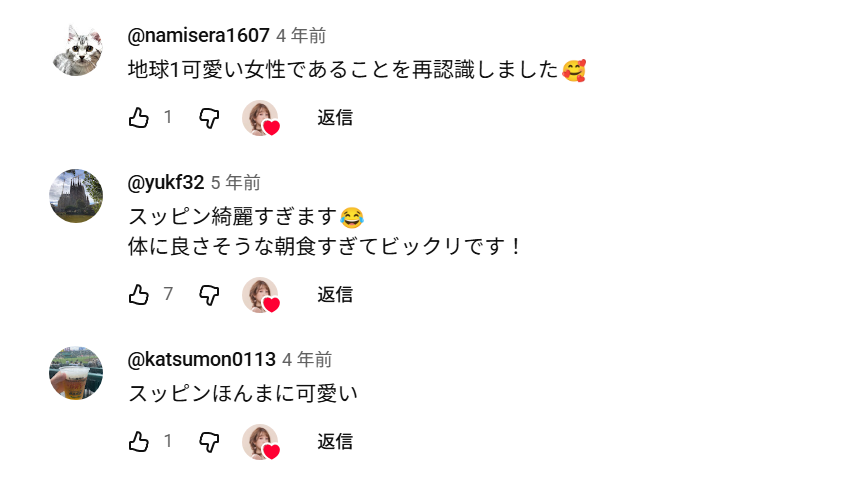The width and height of the screenshot is (859, 485).
Task: Reply to @namisera1607's comment
Action: [x=335, y=118]
